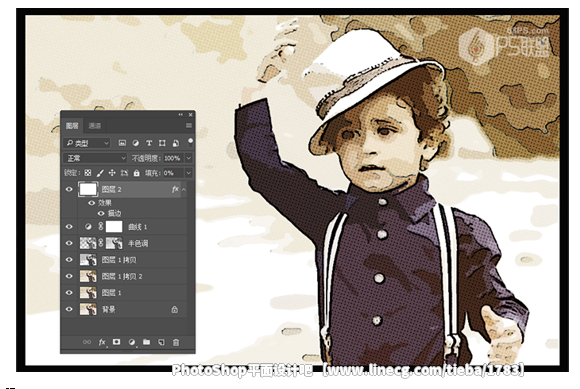The image size is (580, 389).
Task: Select the 图层 2 layer thumbnail
Action: tap(88, 189)
